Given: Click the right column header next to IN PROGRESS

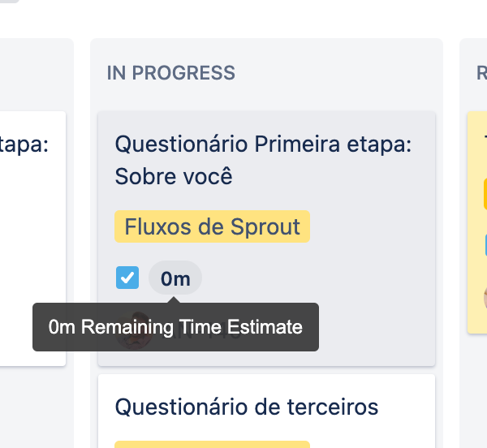Looking at the screenshot, I should pyautogui.click(x=481, y=73).
